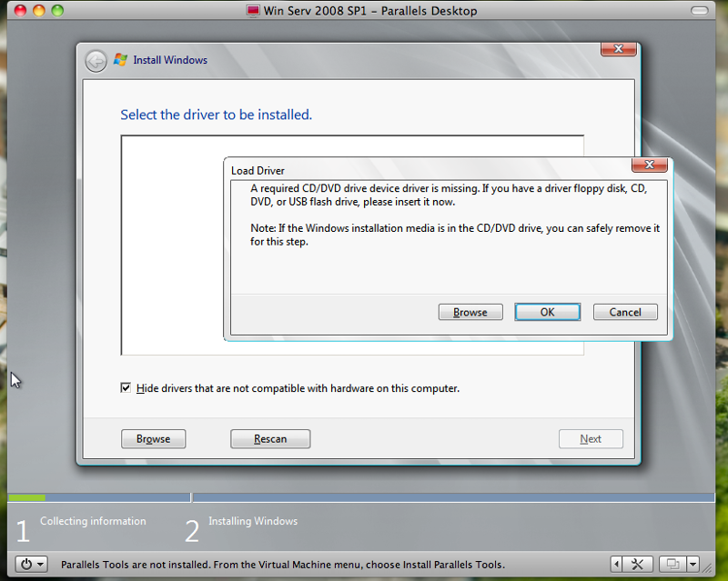Viewport: 728px width, 581px height.
Task: Click the power button in status bar
Action: 26,565
